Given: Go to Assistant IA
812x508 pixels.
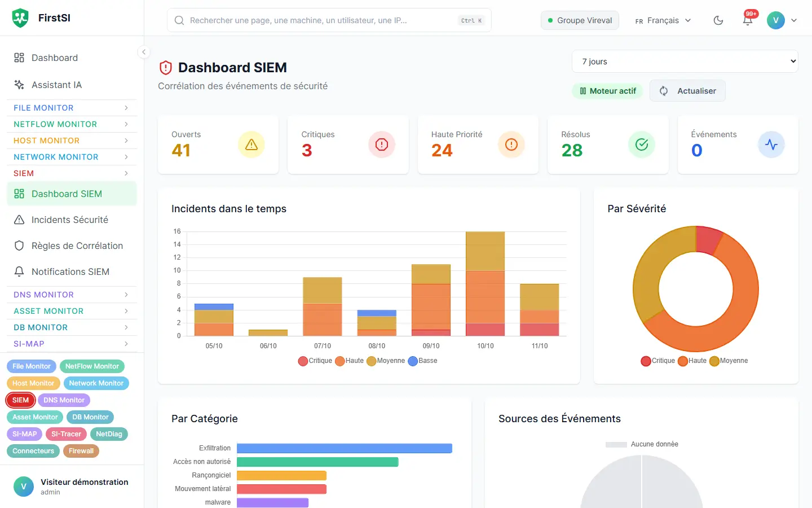Looking at the screenshot, I should (72, 85).
